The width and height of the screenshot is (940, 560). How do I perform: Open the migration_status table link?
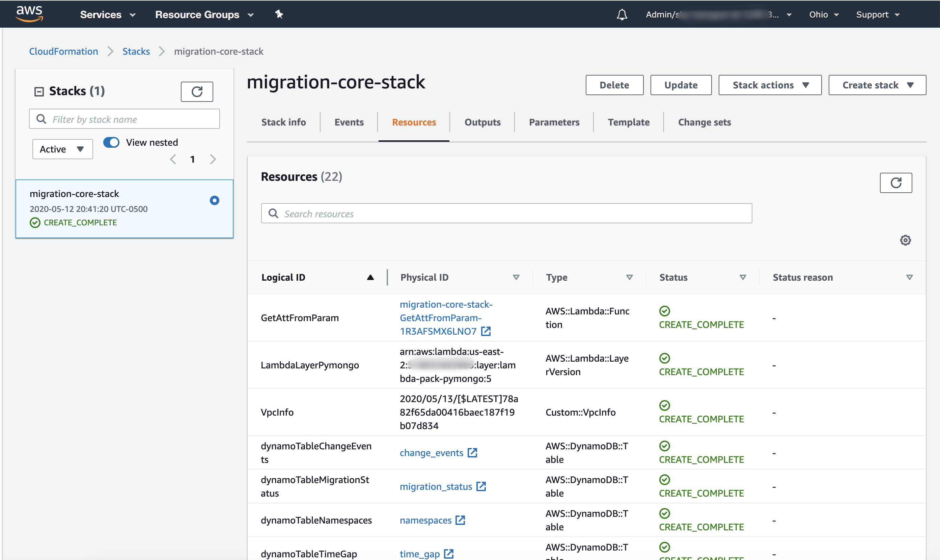click(x=436, y=486)
